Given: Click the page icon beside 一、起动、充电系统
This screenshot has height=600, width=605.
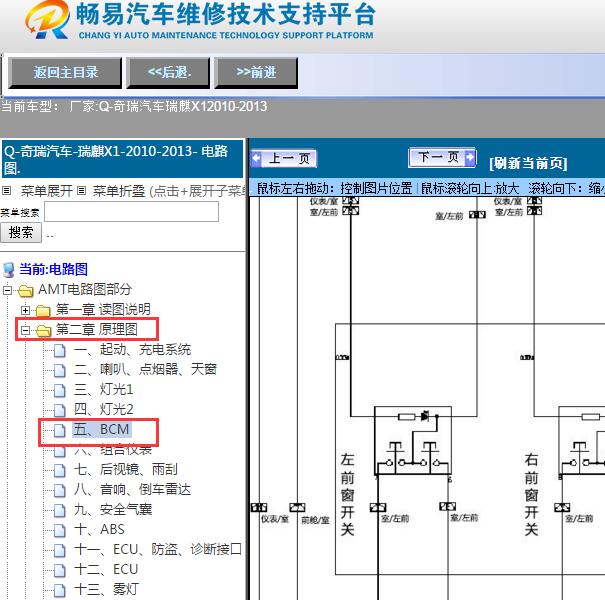Looking at the screenshot, I should [x=59, y=351].
